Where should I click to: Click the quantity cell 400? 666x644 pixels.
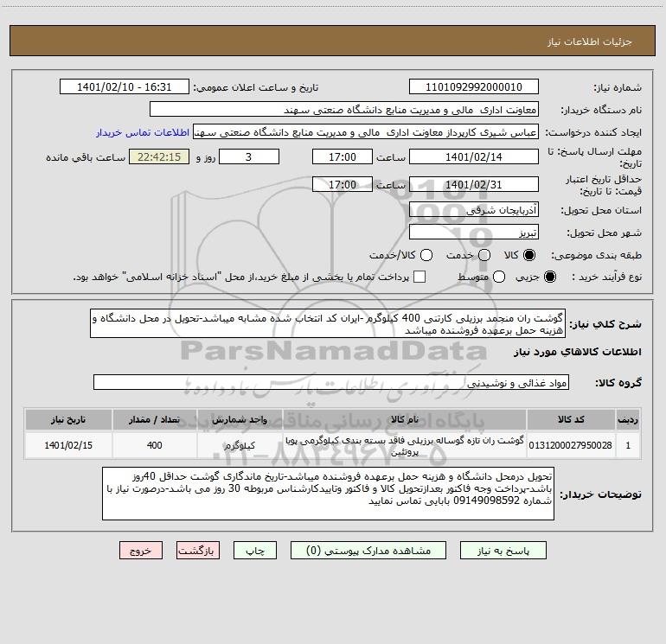coord(155,445)
